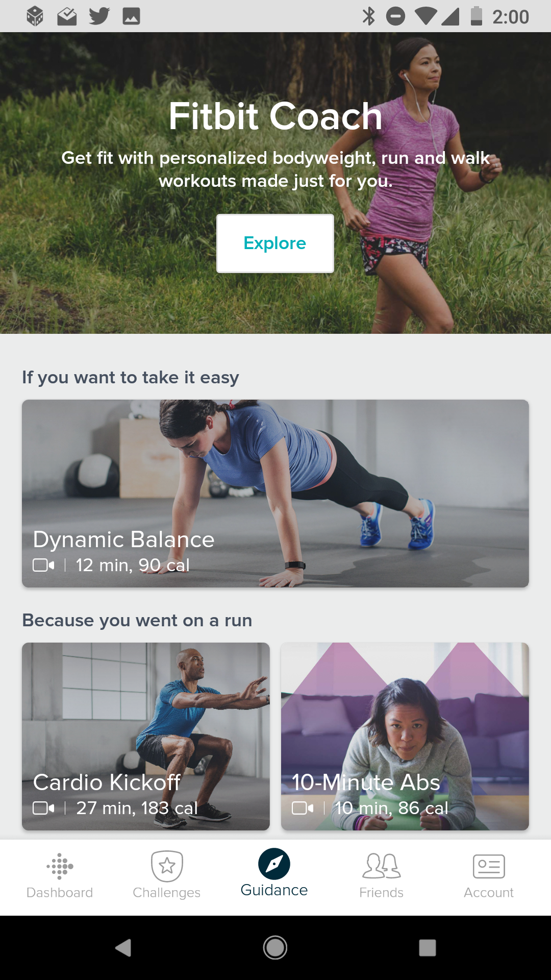Open the Friends icon

382,866
